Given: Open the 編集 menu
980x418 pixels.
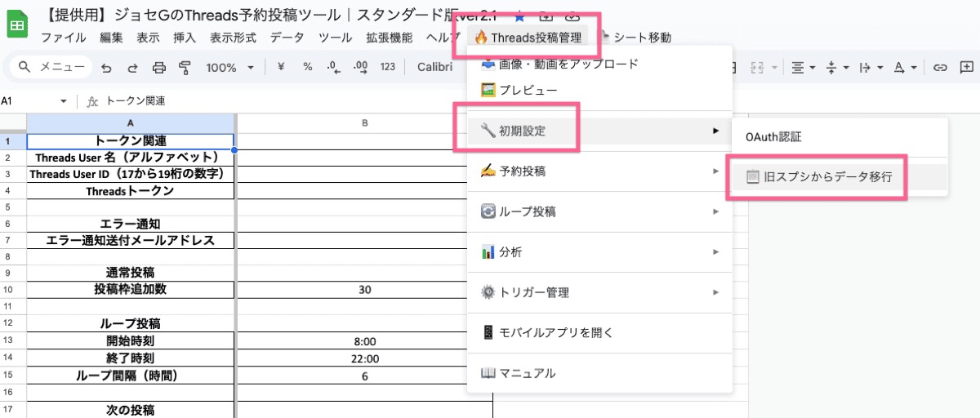Looking at the screenshot, I should point(112,38).
